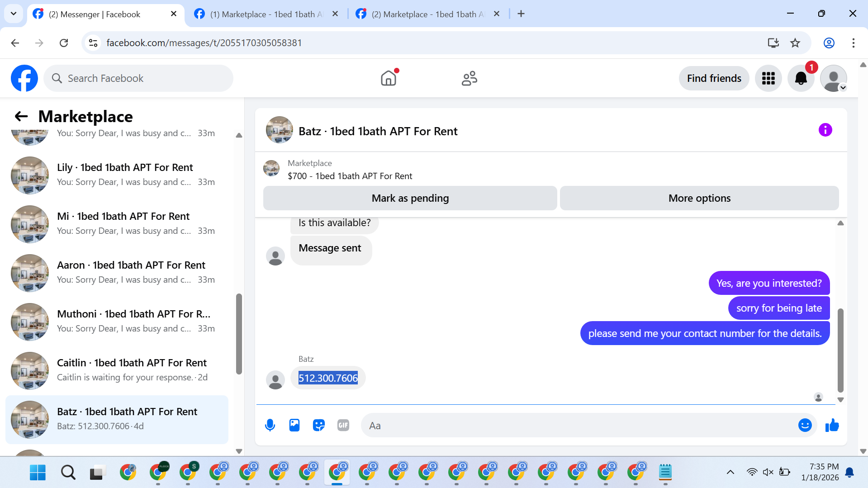The width and height of the screenshot is (868, 488).
Task: Open the Chrome three-dot menu
Action: click(854, 43)
